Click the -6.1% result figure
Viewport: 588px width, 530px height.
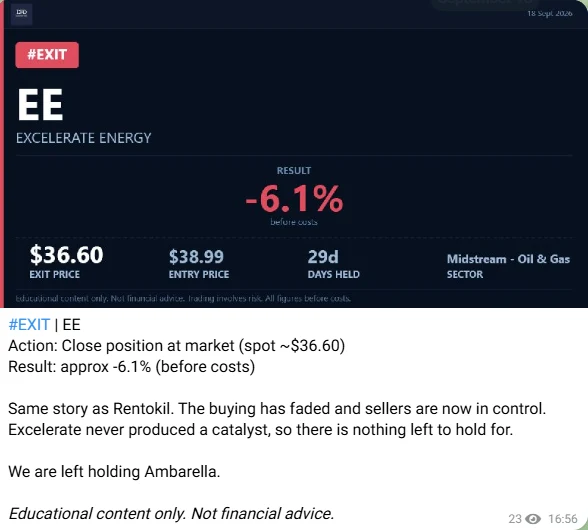pos(294,198)
